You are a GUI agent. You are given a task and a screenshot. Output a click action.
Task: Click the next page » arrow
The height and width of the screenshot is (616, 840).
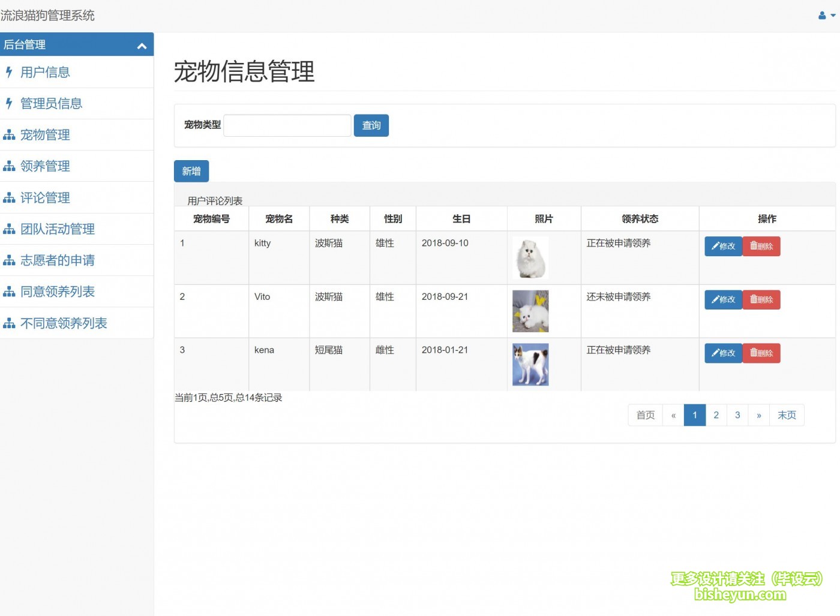[759, 415]
